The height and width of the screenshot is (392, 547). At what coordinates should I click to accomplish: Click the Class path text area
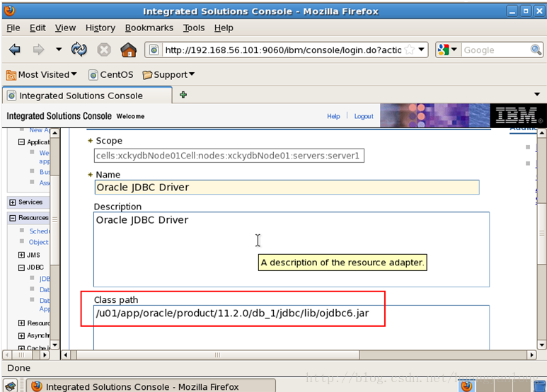(x=292, y=327)
